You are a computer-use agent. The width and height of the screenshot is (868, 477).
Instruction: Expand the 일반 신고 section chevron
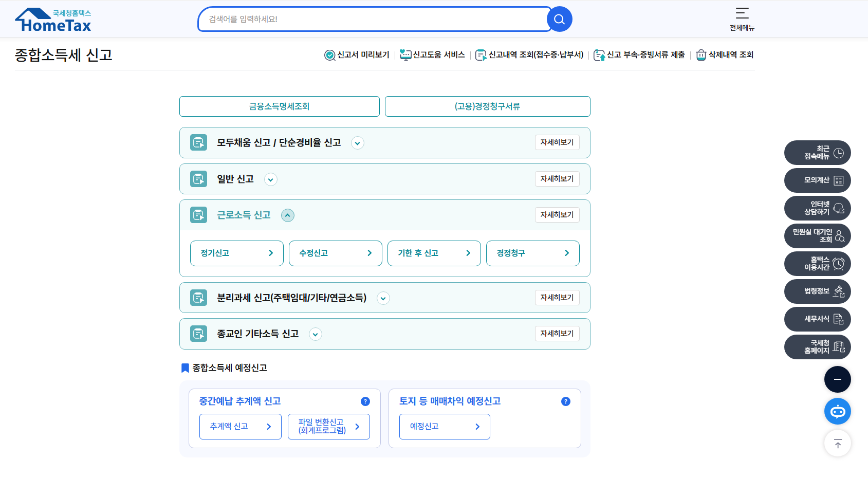[271, 179]
